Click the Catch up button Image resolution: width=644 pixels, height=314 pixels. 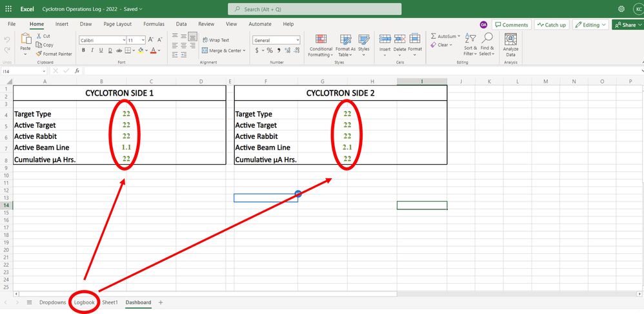point(552,25)
